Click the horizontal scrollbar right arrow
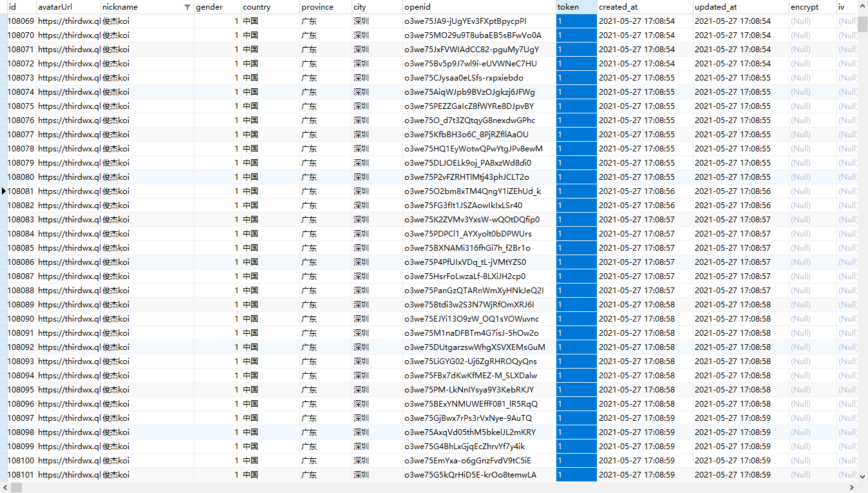The width and height of the screenshot is (868, 493). 851,488
